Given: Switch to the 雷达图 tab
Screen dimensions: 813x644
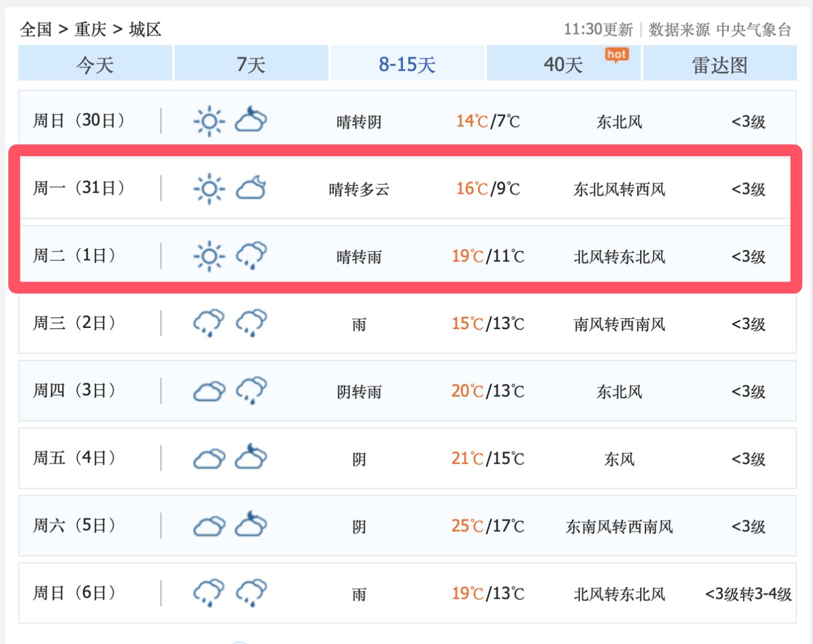Looking at the screenshot, I should [719, 64].
